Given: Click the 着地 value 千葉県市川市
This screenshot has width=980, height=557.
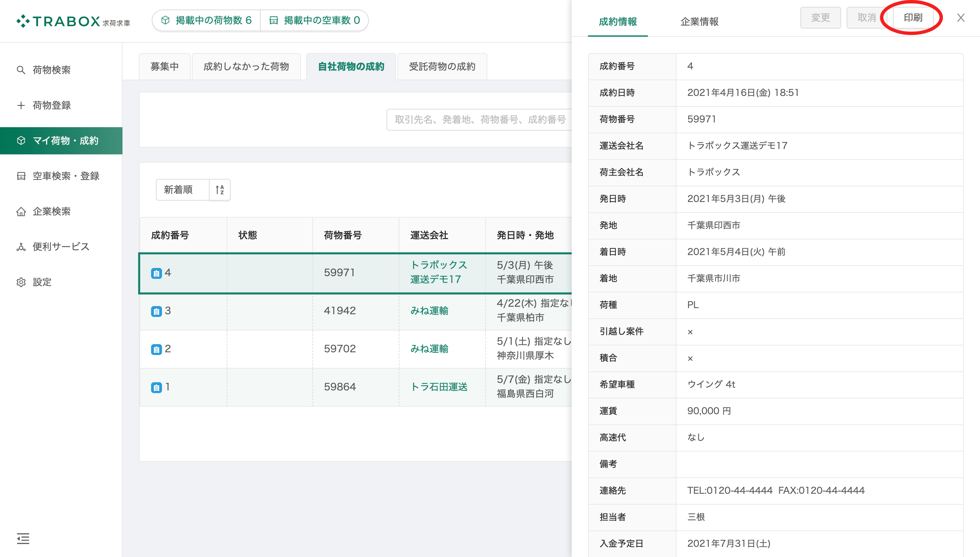Looking at the screenshot, I should (714, 278).
